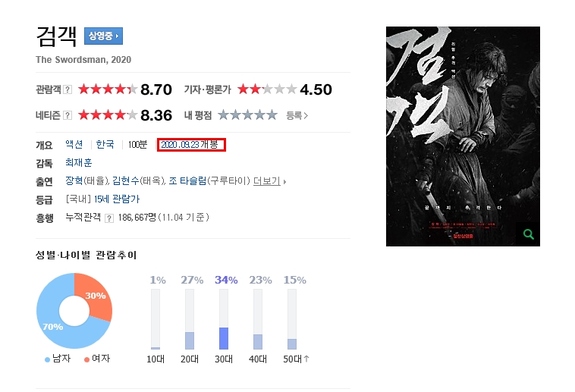
Task: Open actor 장혁's profile link
Action: [74, 180]
